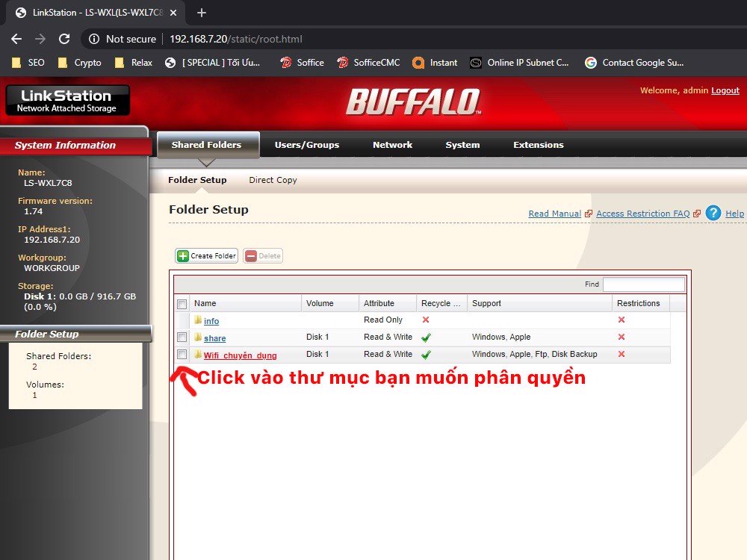Screen dimensions: 747x560
Task: Click the Create Folder button
Action: (x=206, y=255)
